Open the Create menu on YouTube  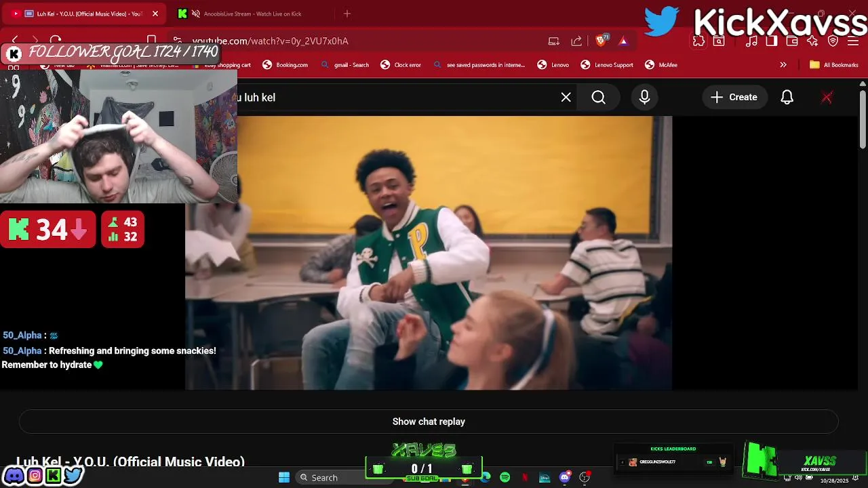coord(734,98)
